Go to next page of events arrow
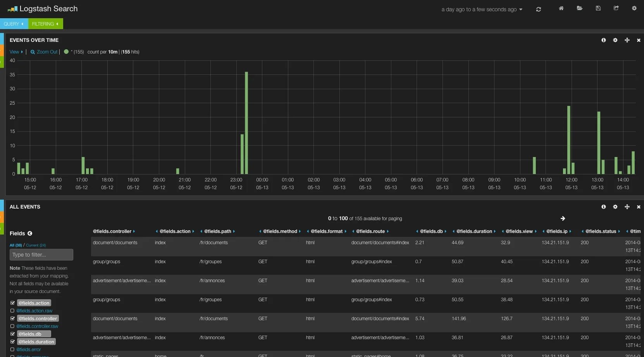644x357 pixels. [x=563, y=219]
